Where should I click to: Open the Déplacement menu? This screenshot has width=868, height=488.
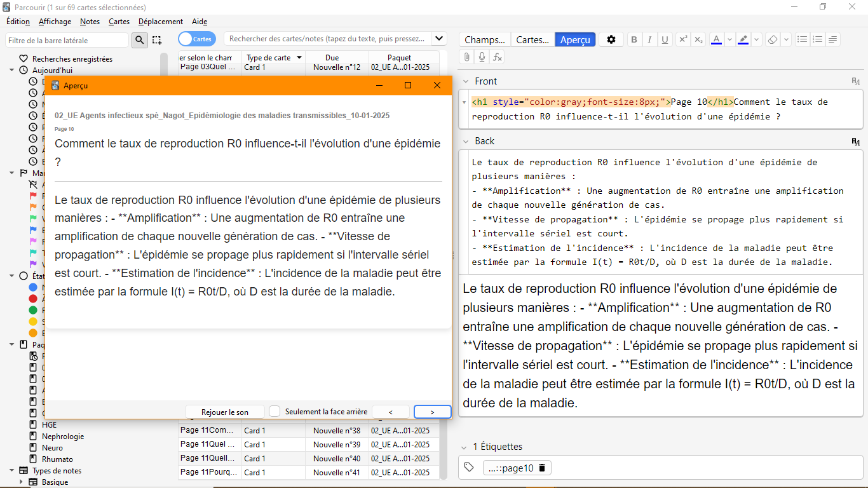coord(161,22)
